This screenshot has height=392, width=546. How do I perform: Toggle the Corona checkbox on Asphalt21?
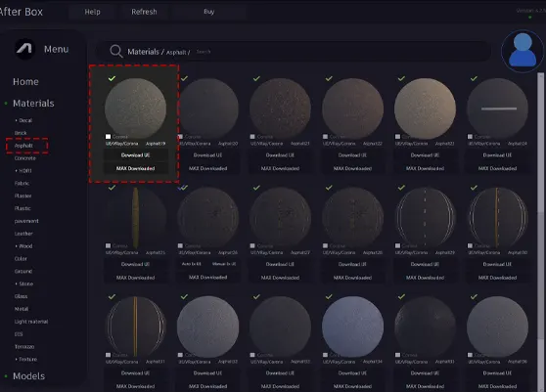point(252,137)
